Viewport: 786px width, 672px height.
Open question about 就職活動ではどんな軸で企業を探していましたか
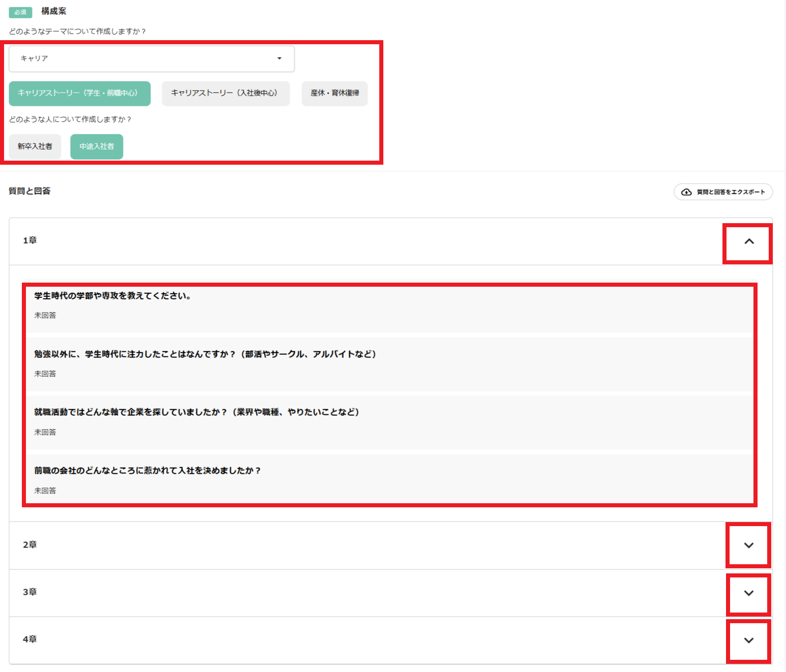point(389,423)
